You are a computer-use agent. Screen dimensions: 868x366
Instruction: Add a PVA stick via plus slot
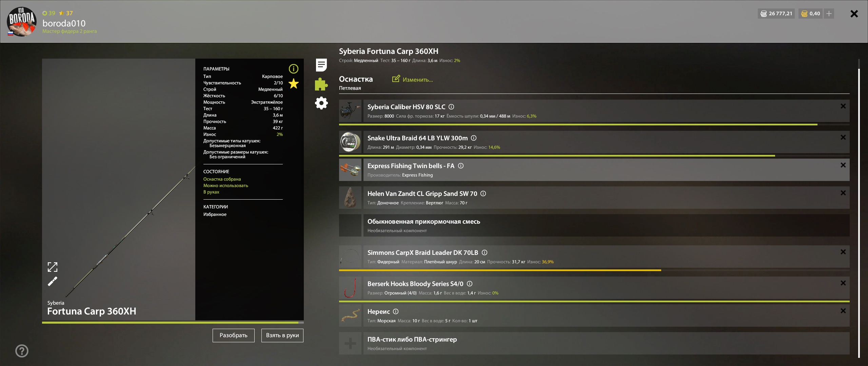(x=350, y=343)
